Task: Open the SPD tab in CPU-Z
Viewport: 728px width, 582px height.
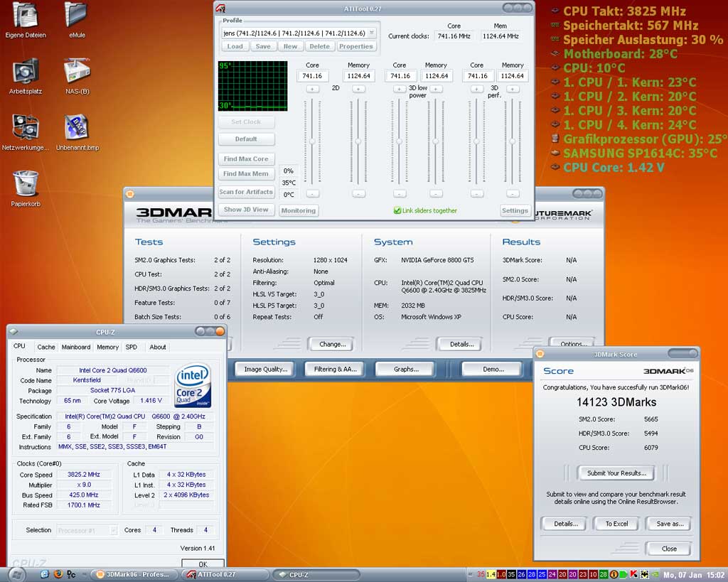Action: (132, 347)
